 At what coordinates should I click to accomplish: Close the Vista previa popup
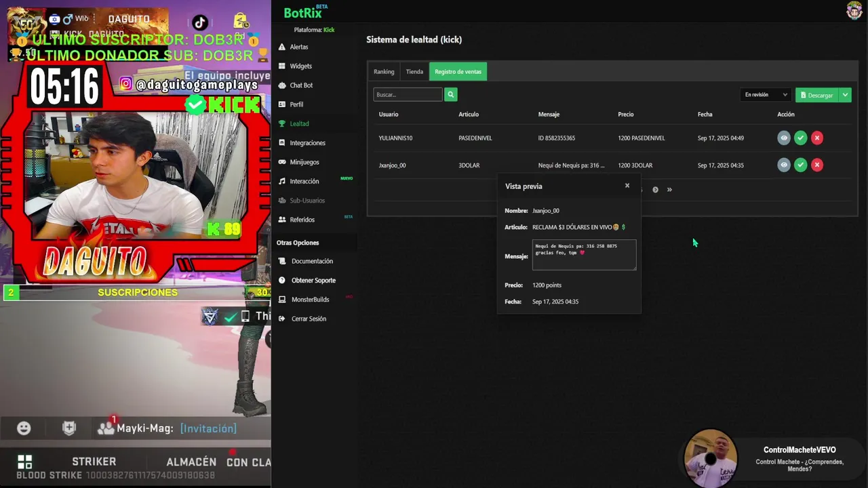[x=627, y=185]
